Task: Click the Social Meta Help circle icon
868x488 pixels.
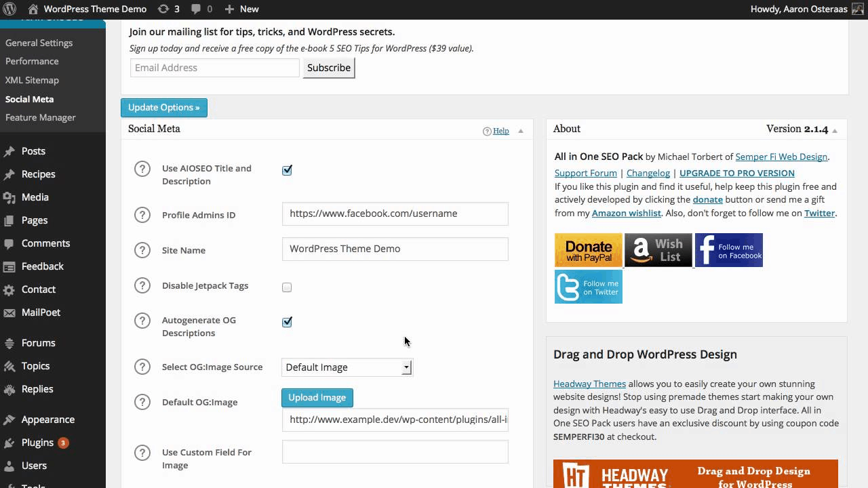Action: click(x=487, y=131)
